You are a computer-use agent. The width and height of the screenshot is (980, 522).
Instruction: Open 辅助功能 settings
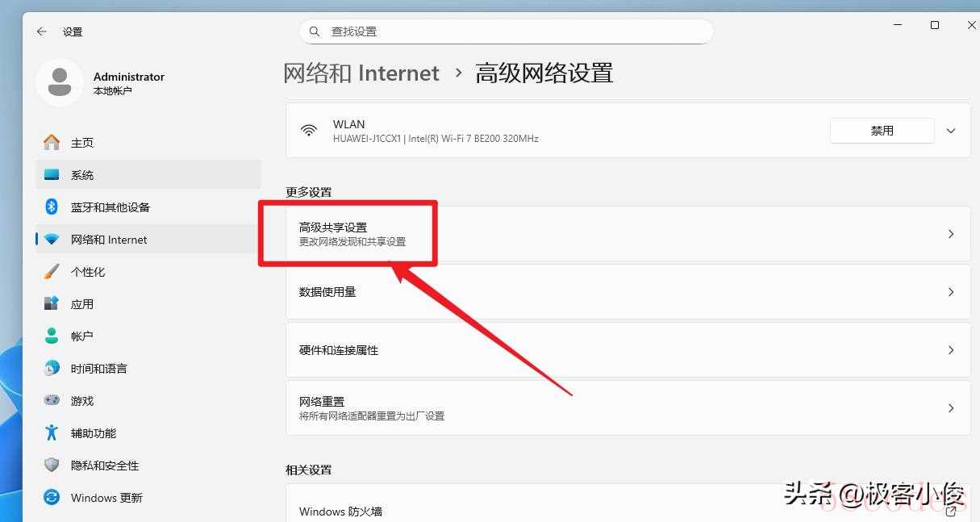point(148,433)
